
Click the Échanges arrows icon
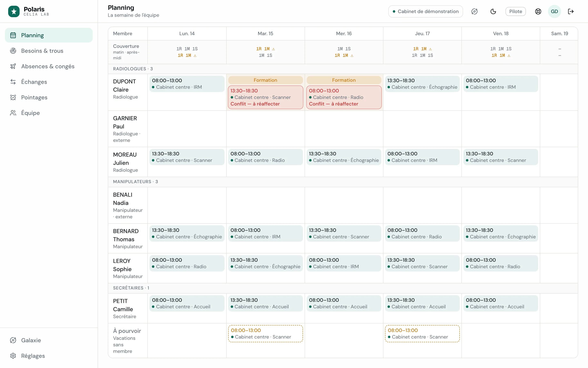pos(13,82)
